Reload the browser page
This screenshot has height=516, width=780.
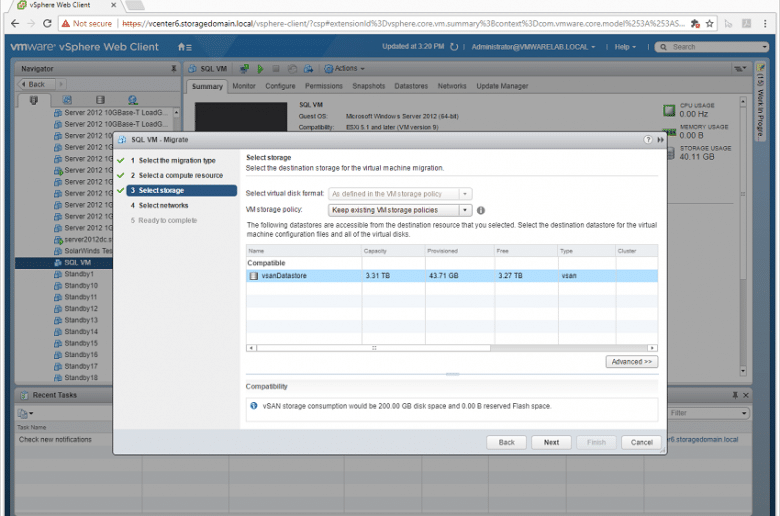[x=47, y=23]
